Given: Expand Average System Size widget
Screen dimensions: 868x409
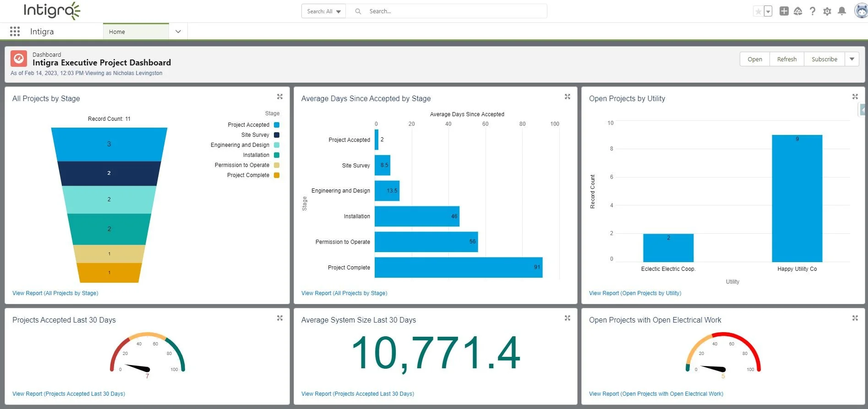Looking at the screenshot, I should point(568,318).
